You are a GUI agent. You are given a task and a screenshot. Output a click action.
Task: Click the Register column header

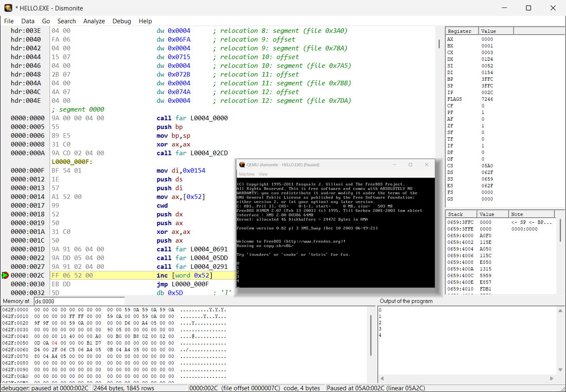(462, 31)
